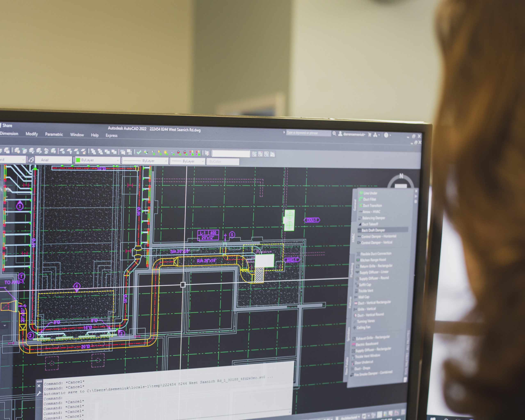Click the green checkmark icon in the toolbar
525x420 pixels.
(139, 152)
